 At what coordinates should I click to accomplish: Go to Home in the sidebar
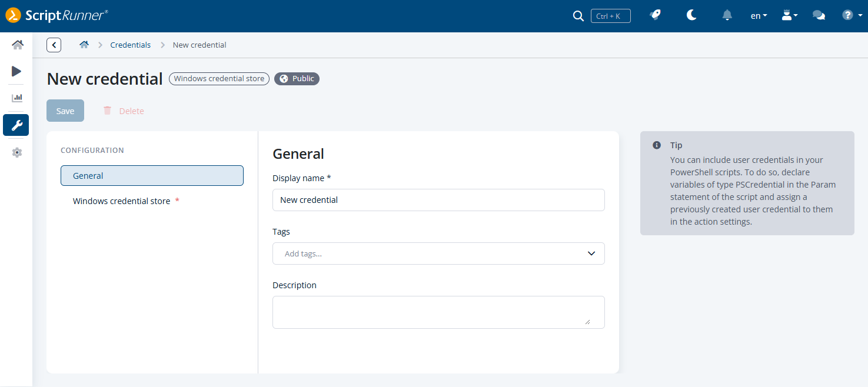click(x=17, y=45)
